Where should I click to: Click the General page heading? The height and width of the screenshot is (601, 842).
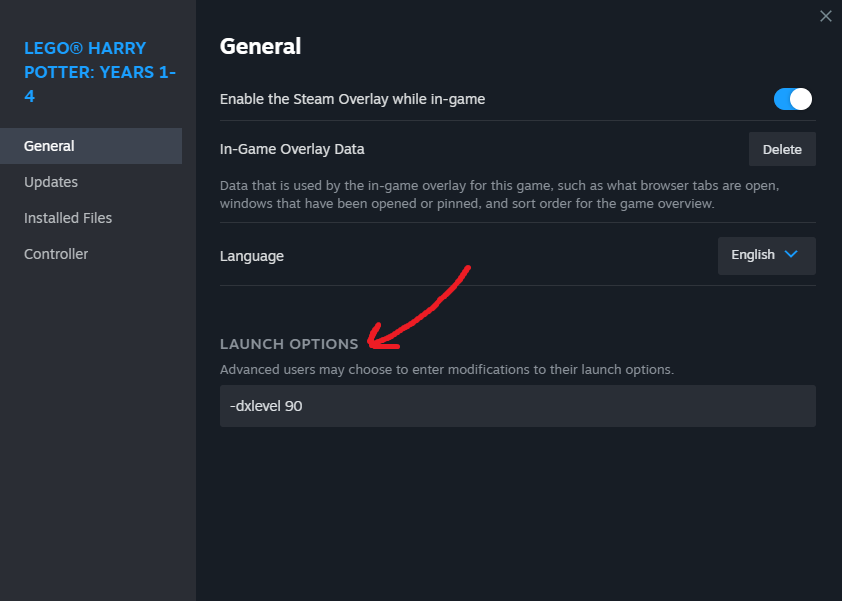(260, 46)
